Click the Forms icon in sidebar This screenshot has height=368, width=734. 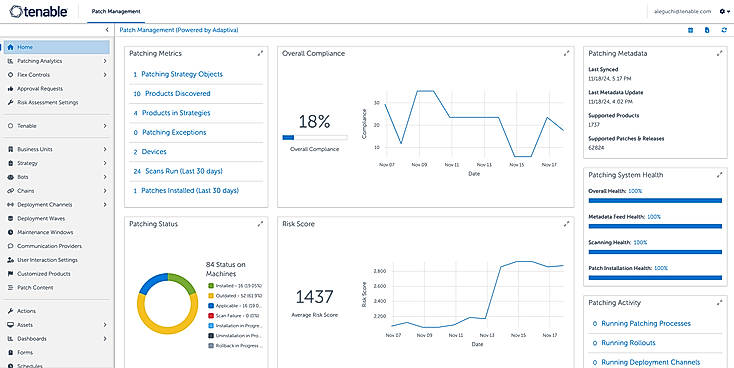(x=10, y=353)
